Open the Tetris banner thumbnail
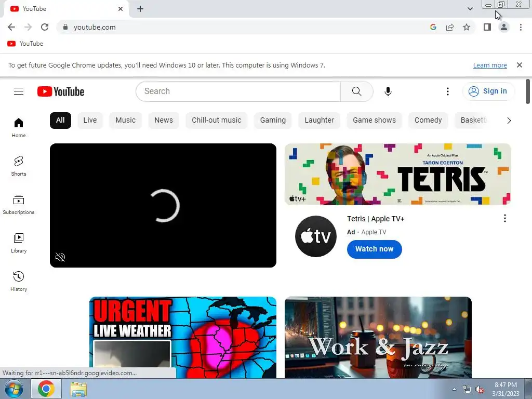532x399 pixels. click(397, 174)
